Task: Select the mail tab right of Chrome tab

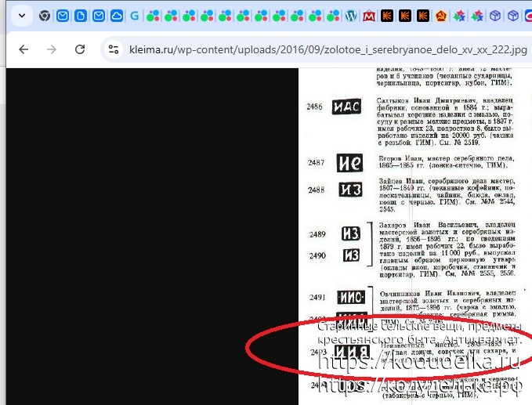Action: pos(63,16)
